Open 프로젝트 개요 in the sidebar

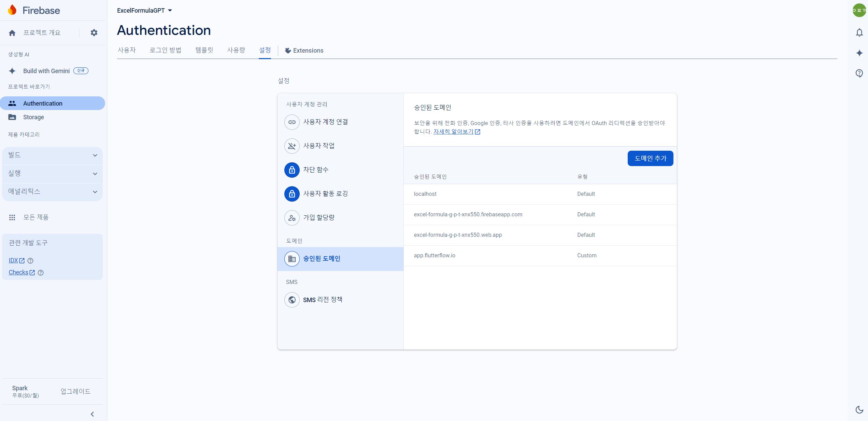42,33
